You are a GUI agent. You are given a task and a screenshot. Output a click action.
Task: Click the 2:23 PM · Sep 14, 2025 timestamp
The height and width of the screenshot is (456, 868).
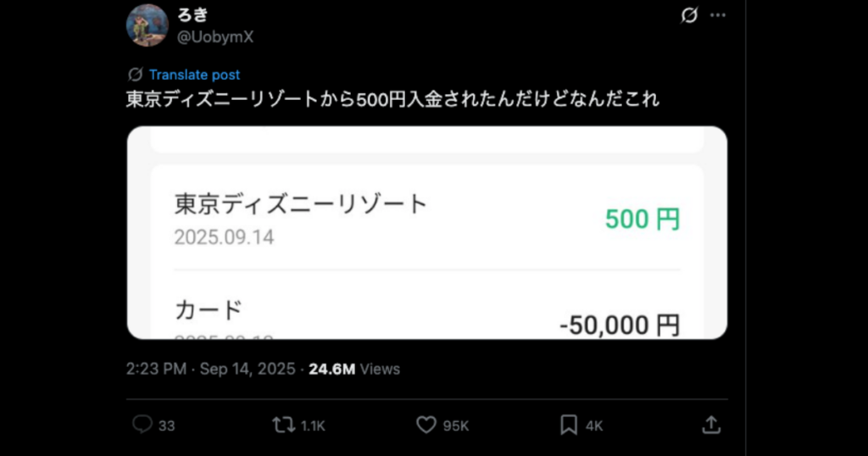click(210, 369)
